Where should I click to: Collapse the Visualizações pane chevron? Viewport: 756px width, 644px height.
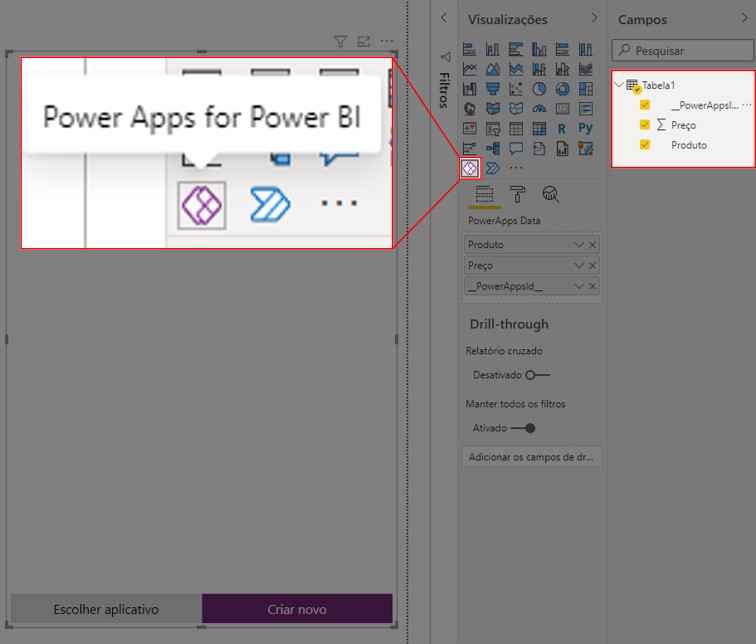tap(594, 18)
